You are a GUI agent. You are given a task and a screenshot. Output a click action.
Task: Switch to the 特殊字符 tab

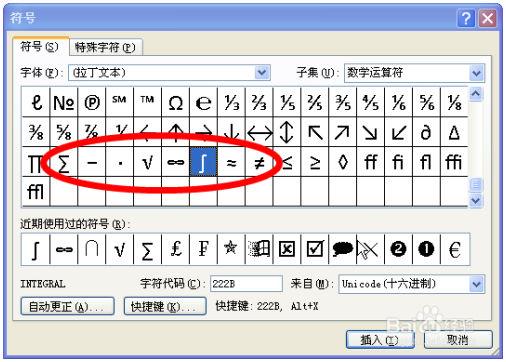pyautogui.click(x=105, y=47)
